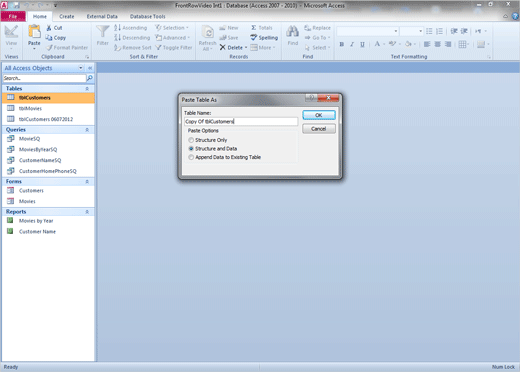This screenshot has width=520, height=372.
Task: Open the font color dropdown arrow
Action: tap(384, 44)
